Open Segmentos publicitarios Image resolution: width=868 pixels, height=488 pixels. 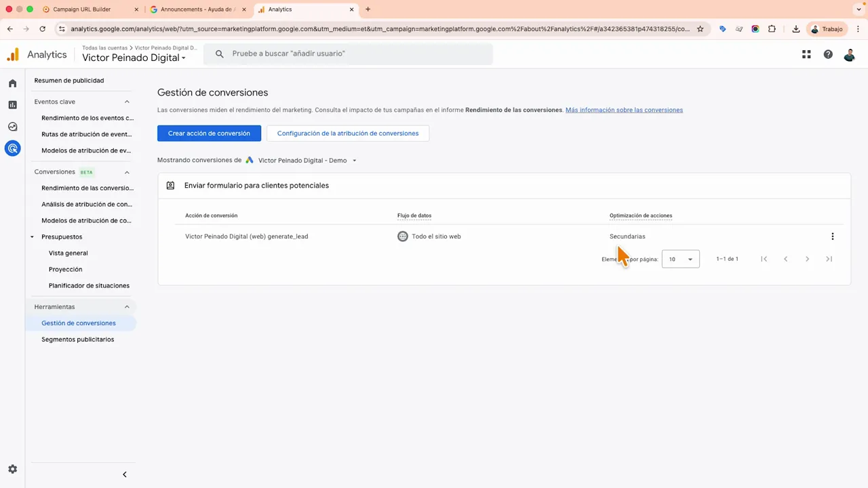78,340
